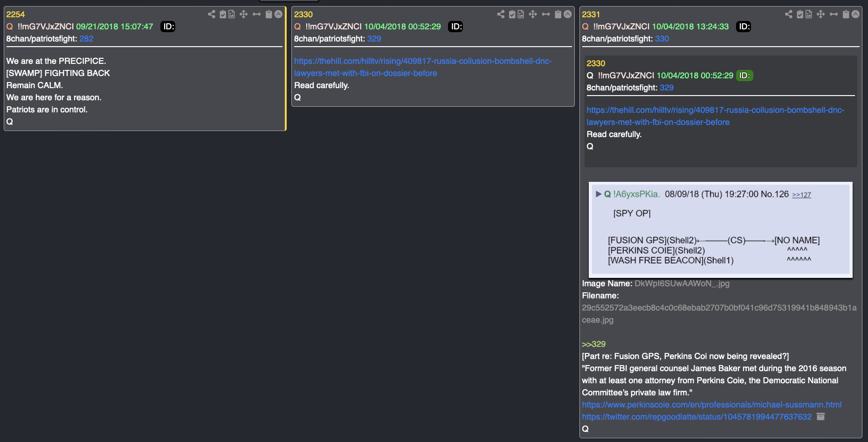
Task: Click the circled up-arrow icon on post 2254
Action: click(278, 14)
